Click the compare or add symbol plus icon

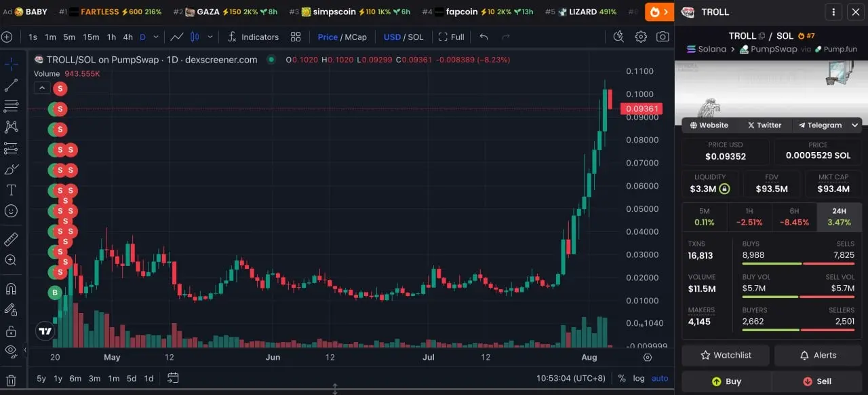pos(7,37)
